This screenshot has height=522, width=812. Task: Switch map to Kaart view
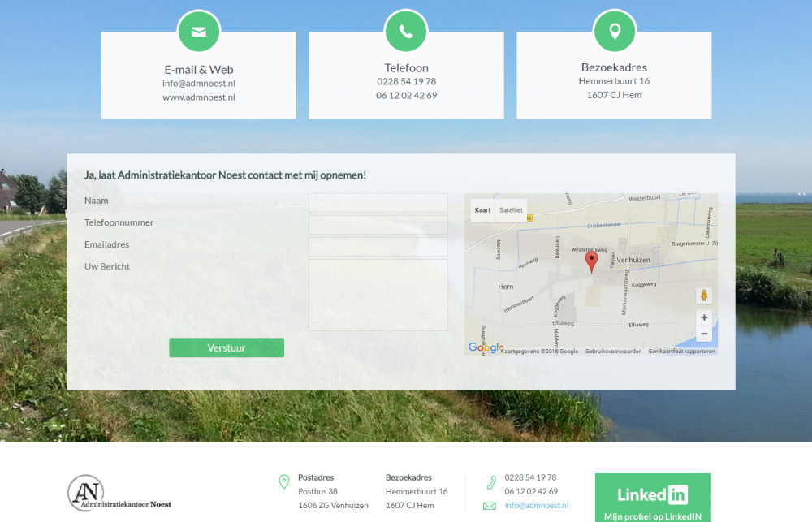pyautogui.click(x=482, y=210)
